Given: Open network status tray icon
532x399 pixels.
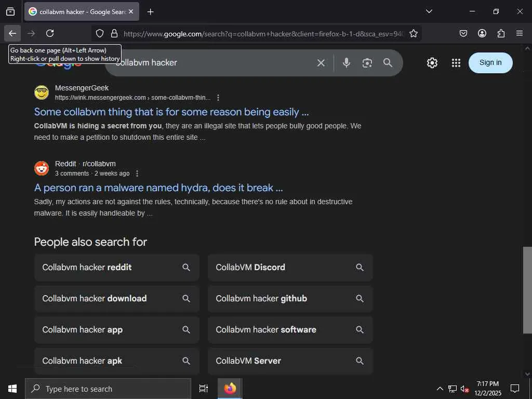Looking at the screenshot, I should coord(453,389).
